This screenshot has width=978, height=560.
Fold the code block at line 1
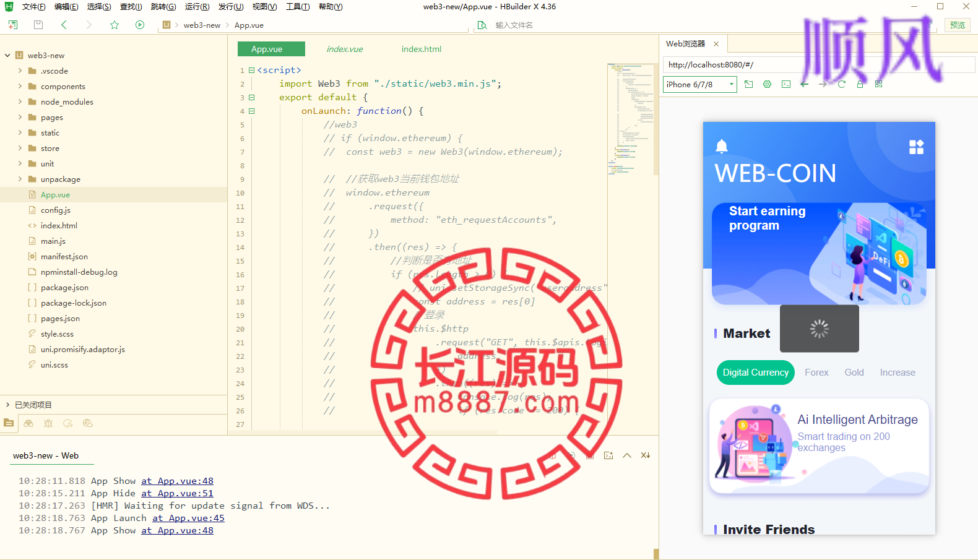click(252, 70)
